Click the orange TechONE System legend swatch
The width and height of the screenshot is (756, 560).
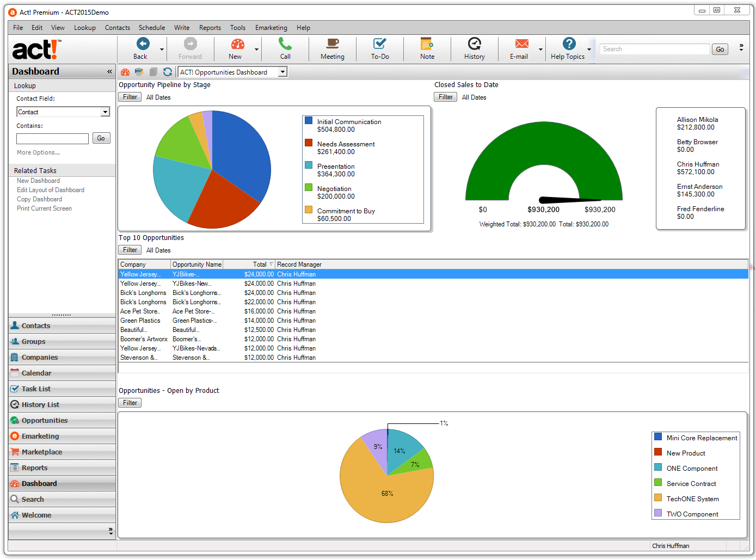[x=658, y=497]
